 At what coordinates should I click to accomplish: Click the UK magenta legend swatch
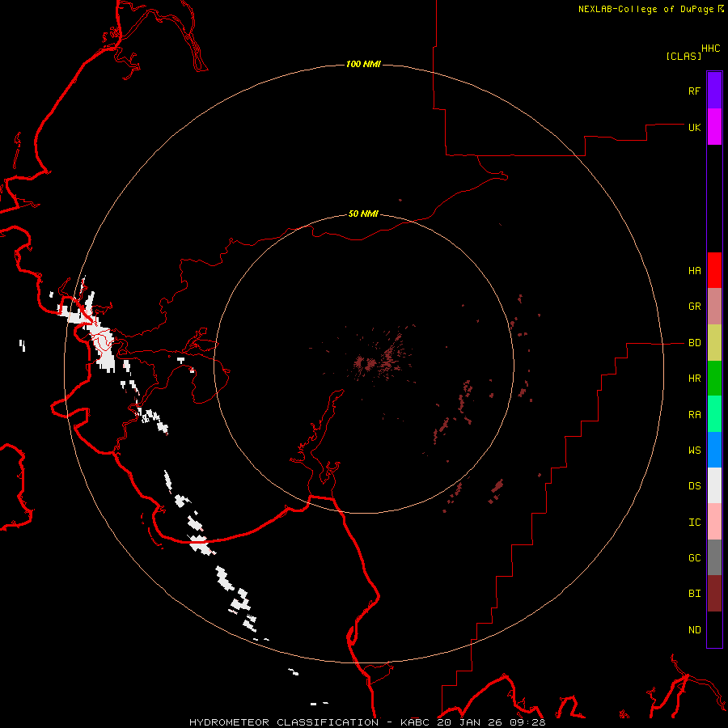tap(714, 127)
